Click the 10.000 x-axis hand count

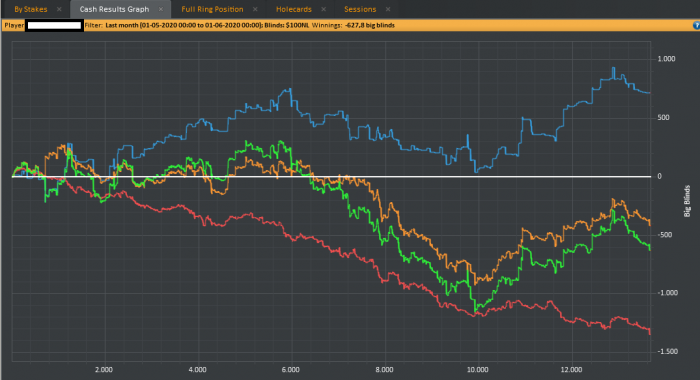coord(478,370)
